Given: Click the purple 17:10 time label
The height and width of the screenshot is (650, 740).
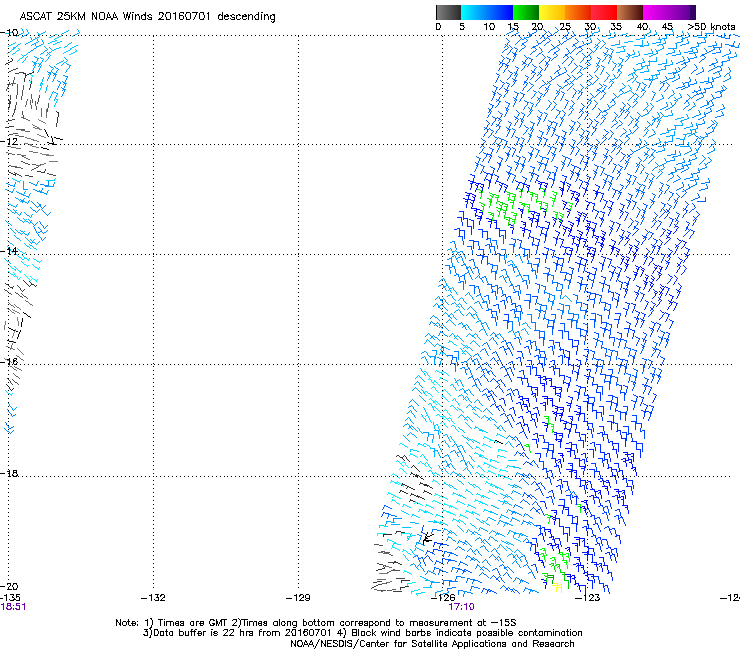Looking at the screenshot, I should point(461,607).
